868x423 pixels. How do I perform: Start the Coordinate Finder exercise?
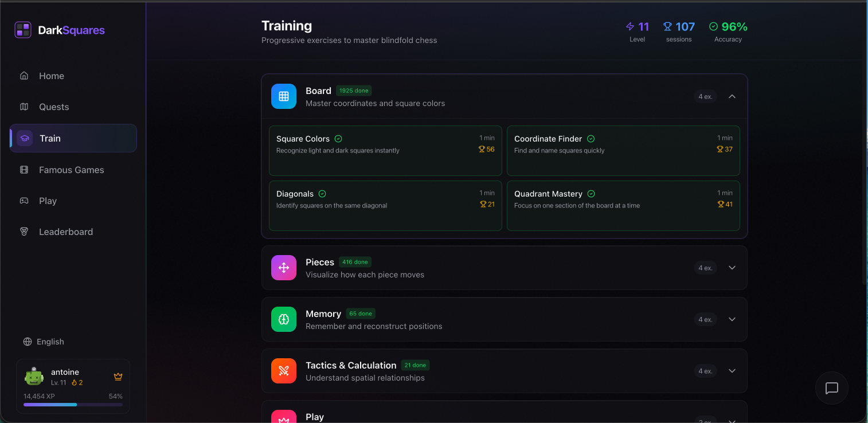click(x=623, y=150)
